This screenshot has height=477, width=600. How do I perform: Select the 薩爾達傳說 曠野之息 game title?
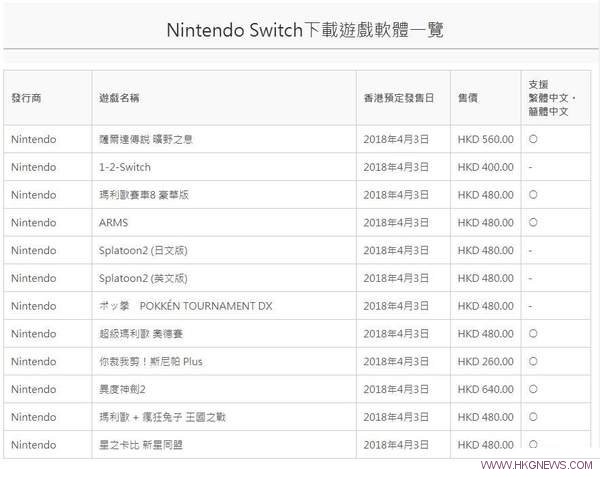[142, 140]
